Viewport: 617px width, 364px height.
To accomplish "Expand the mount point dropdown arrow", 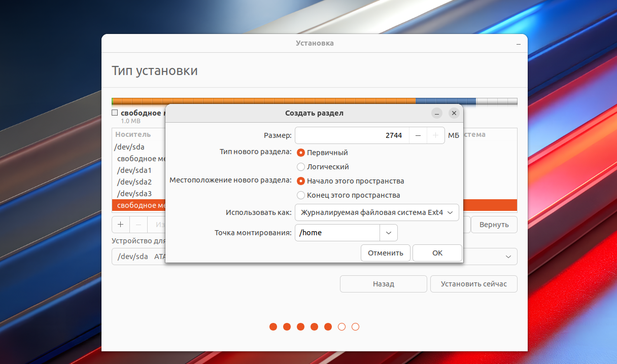I will pos(388,233).
